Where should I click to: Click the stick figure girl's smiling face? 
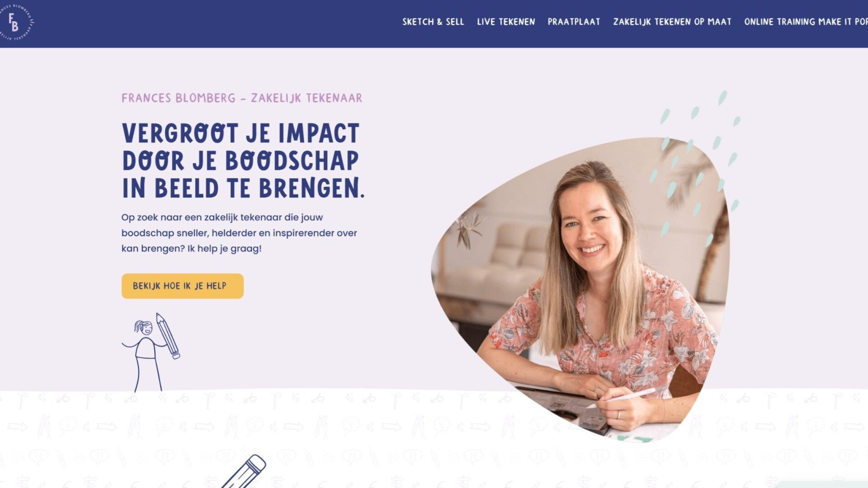click(x=146, y=328)
